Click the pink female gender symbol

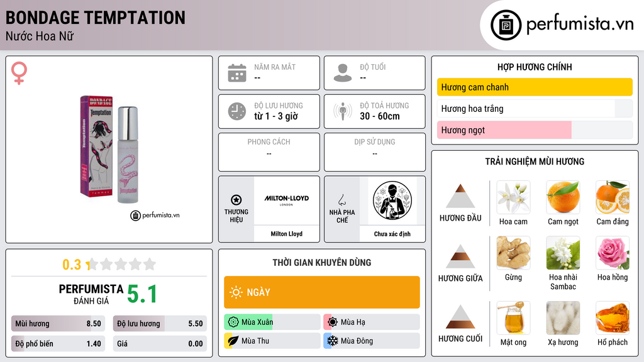pyautogui.click(x=19, y=73)
